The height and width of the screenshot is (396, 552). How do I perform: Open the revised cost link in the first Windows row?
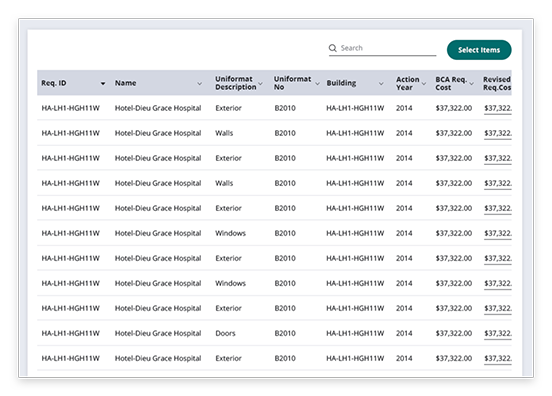498,233
